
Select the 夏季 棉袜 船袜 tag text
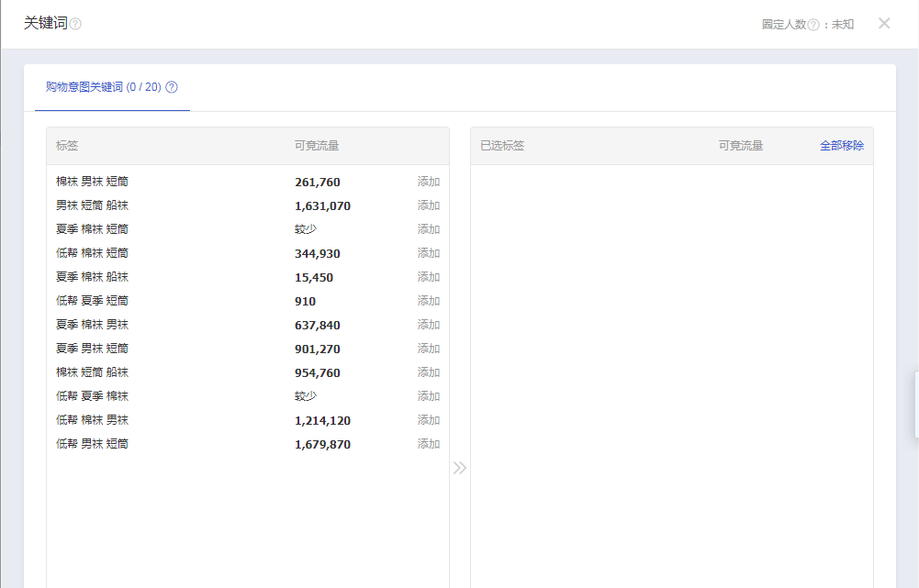(x=92, y=277)
